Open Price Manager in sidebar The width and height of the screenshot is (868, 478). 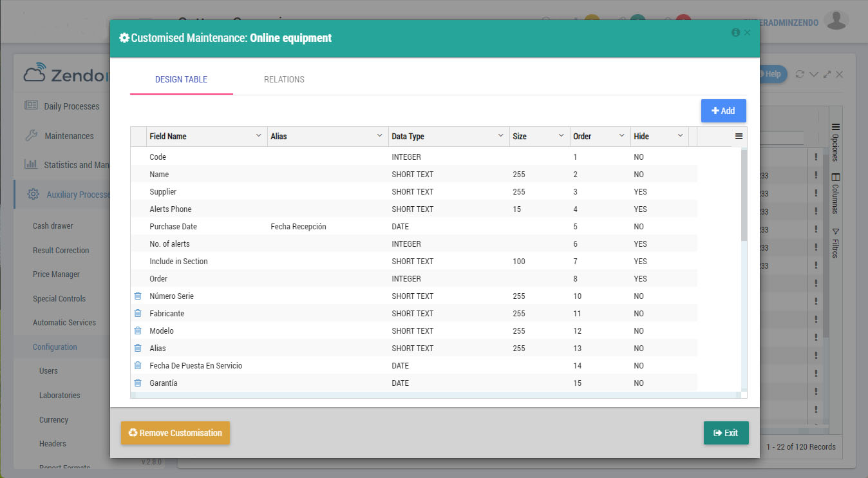click(x=56, y=274)
